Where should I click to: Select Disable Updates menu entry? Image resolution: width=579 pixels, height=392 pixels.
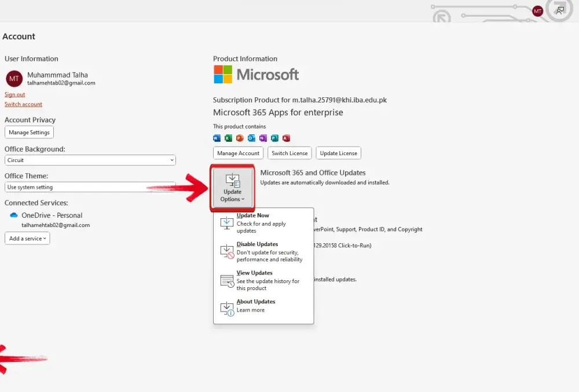pos(263,251)
